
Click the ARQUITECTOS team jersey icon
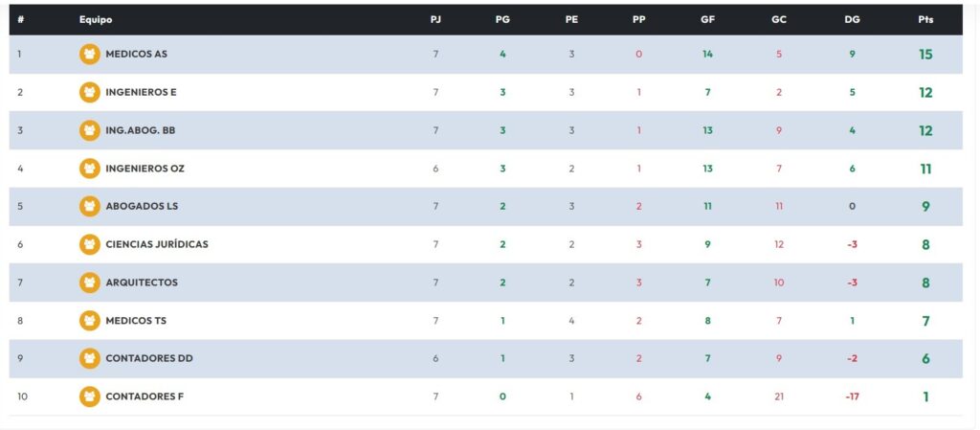89,283
